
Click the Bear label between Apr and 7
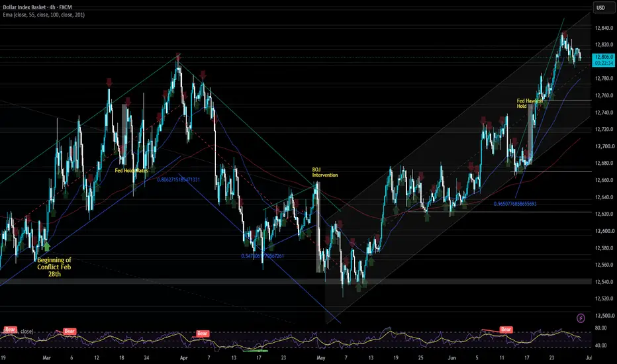pos(203,334)
